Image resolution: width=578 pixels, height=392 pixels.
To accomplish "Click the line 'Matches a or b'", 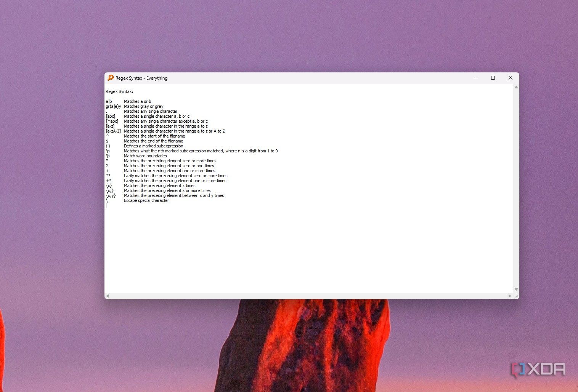I will (x=137, y=101).
